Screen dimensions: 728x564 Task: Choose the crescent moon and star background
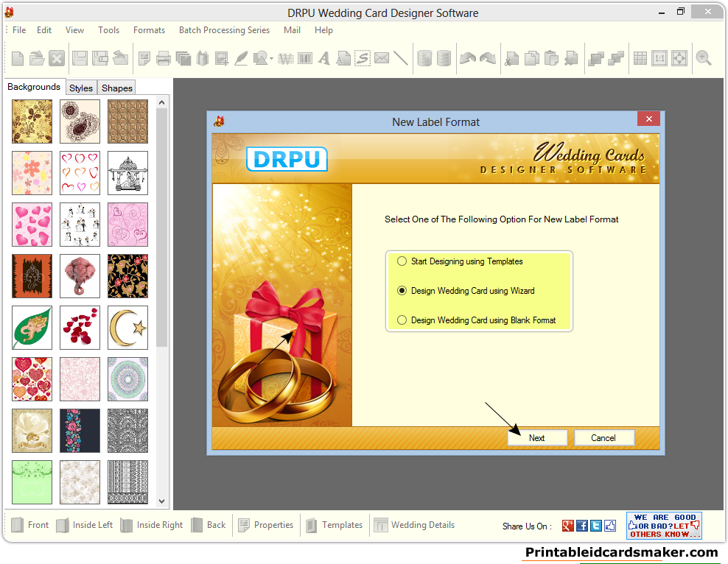[127, 328]
